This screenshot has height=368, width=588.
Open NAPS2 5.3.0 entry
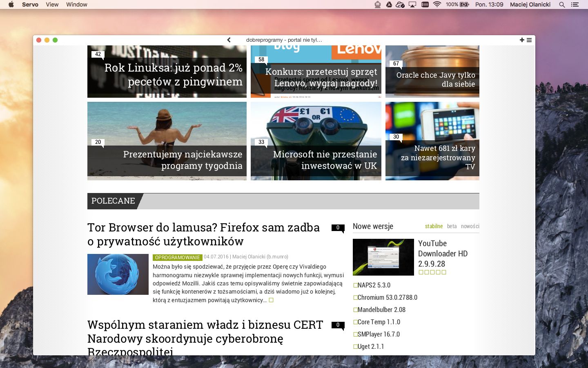pos(374,285)
